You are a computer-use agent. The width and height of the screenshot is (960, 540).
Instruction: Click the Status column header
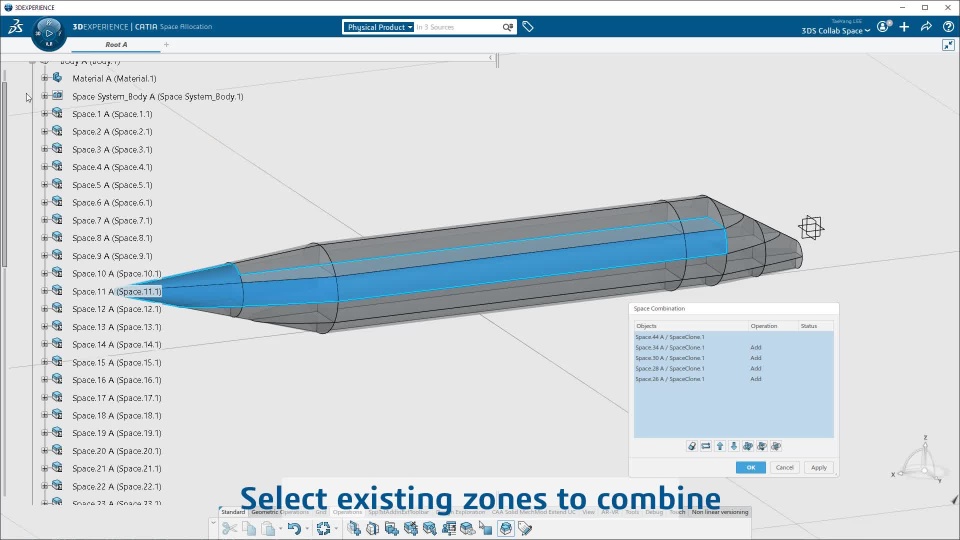tap(816, 326)
